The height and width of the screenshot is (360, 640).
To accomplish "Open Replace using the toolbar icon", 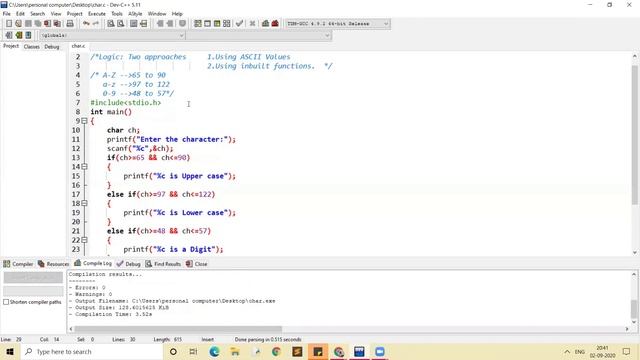I will (x=120, y=24).
